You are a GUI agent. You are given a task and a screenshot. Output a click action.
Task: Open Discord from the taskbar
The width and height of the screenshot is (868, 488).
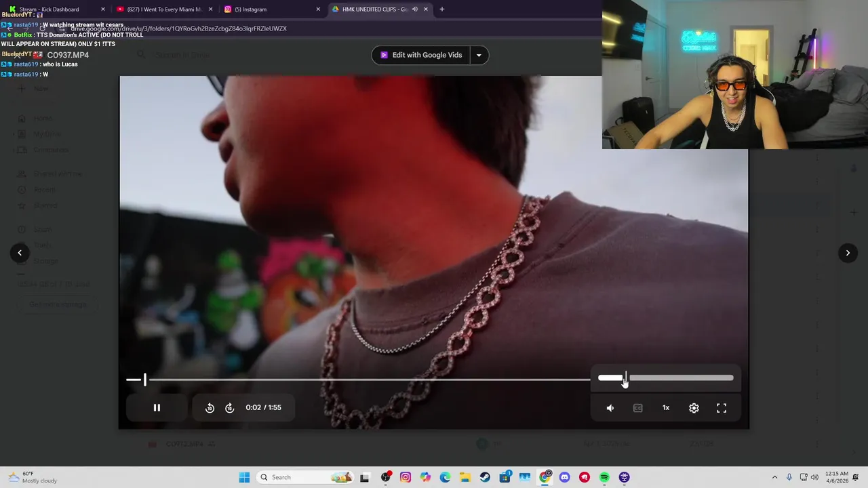pyautogui.click(x=565, y=477)
